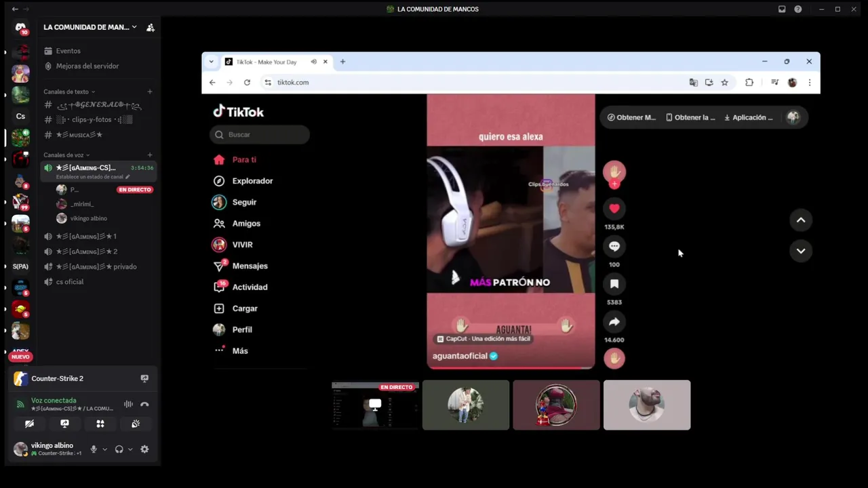
Task: Open headphone output options arrow
Action: pos(130,449)
